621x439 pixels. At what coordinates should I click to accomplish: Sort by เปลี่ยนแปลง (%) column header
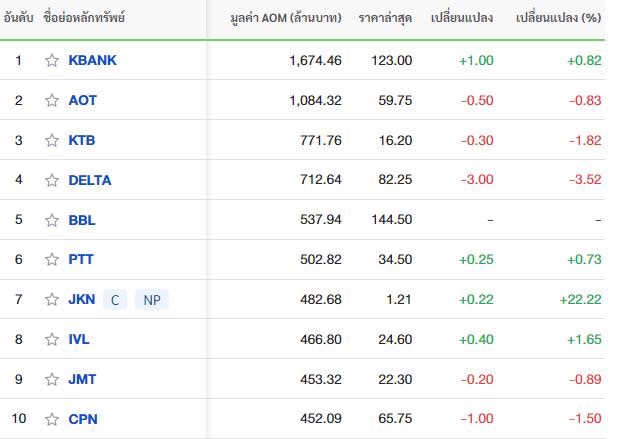(x=558, y=18)
